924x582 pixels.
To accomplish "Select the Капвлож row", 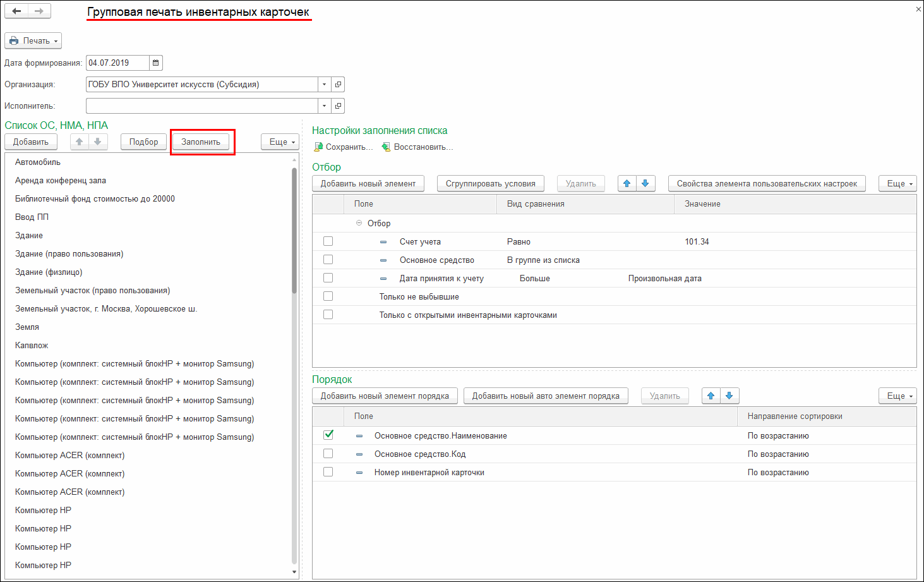I will [148, 345].
